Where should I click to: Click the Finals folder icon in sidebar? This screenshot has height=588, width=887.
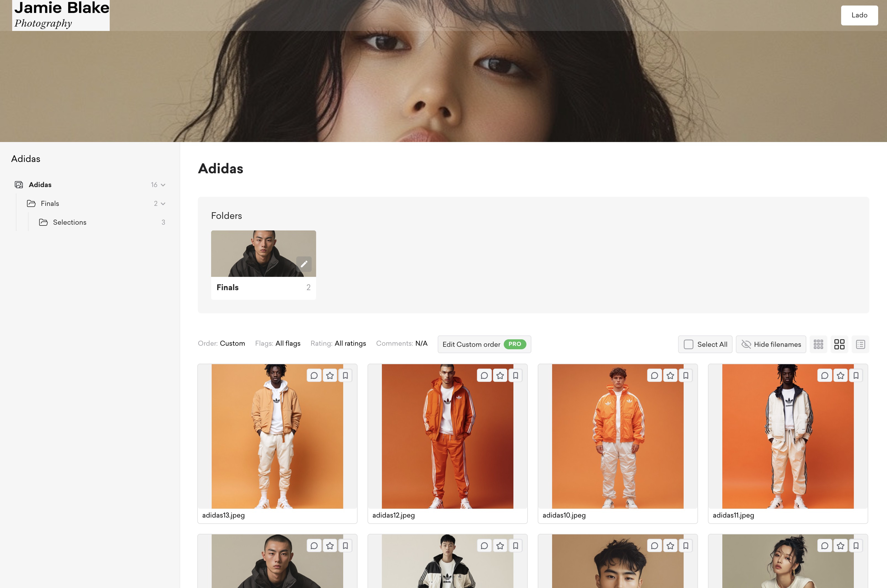point(31,203)
